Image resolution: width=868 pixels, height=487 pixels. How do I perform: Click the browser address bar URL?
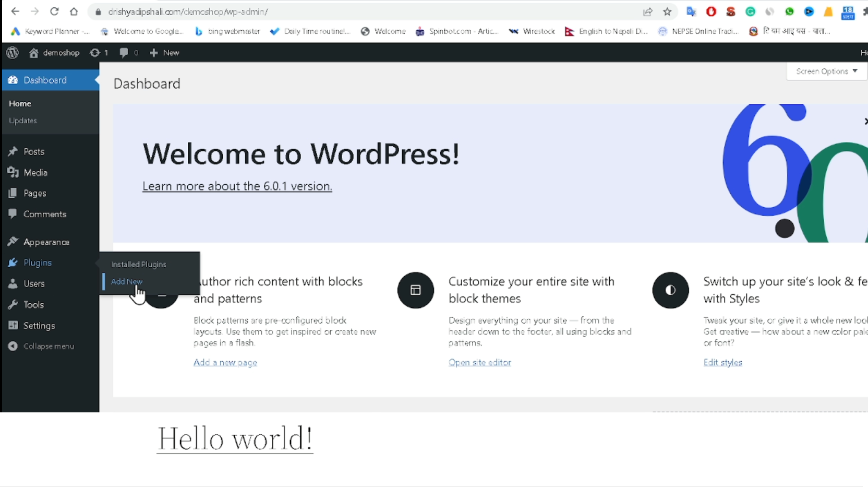pyautogui.click(x=188, y=11)
